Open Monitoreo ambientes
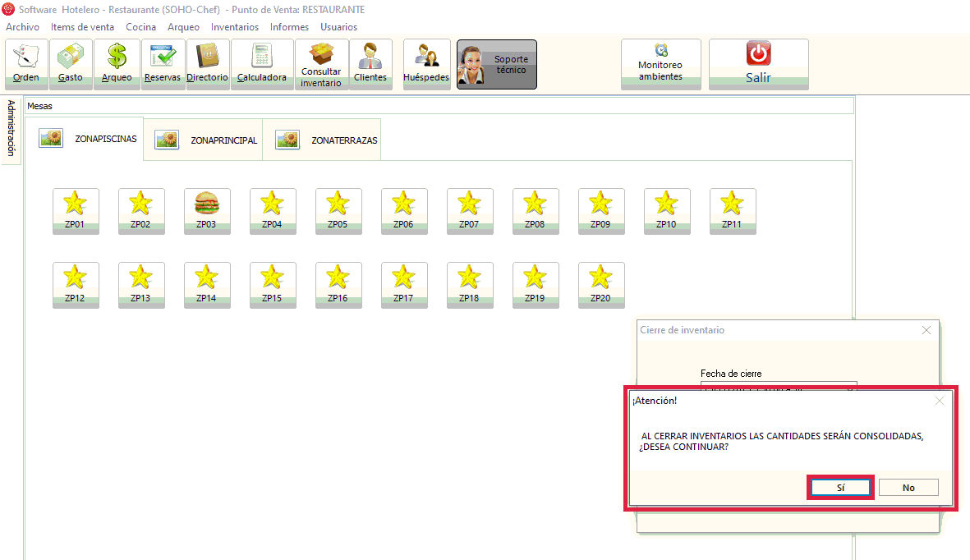Screen dimensions: 970x560 coord(660,64)
